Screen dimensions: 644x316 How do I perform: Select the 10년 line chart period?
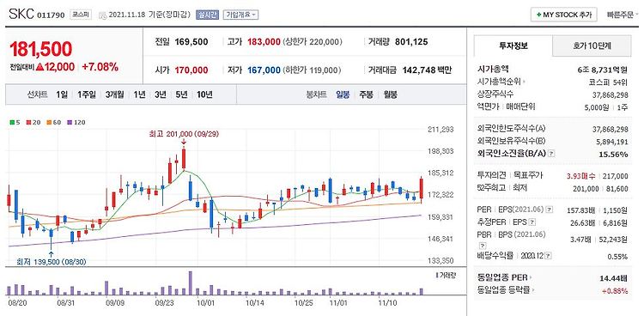pos(204,95)
